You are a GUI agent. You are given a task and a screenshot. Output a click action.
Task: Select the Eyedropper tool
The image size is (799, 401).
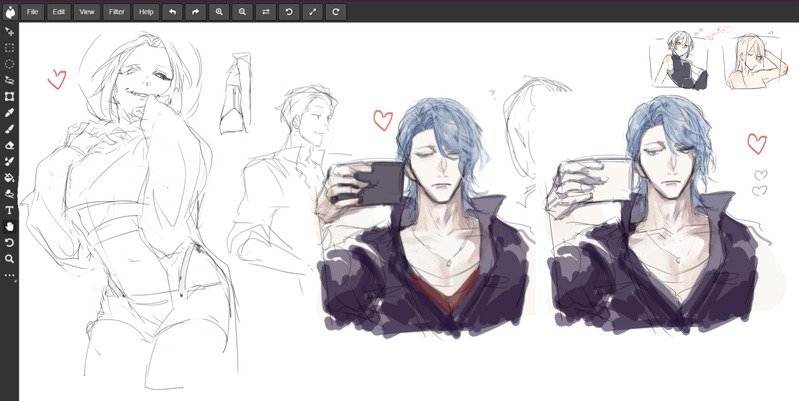pyautogui.click(x=9, y=113)
